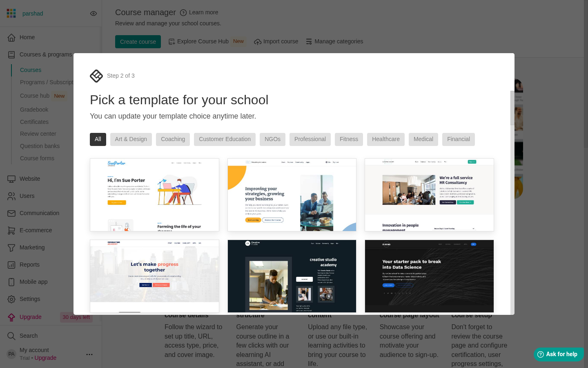The width and height of the screenshot is (588, 368).
Task: Choose the Let's make progress together template
Action: pyautogui.click(x=154, y=276)
